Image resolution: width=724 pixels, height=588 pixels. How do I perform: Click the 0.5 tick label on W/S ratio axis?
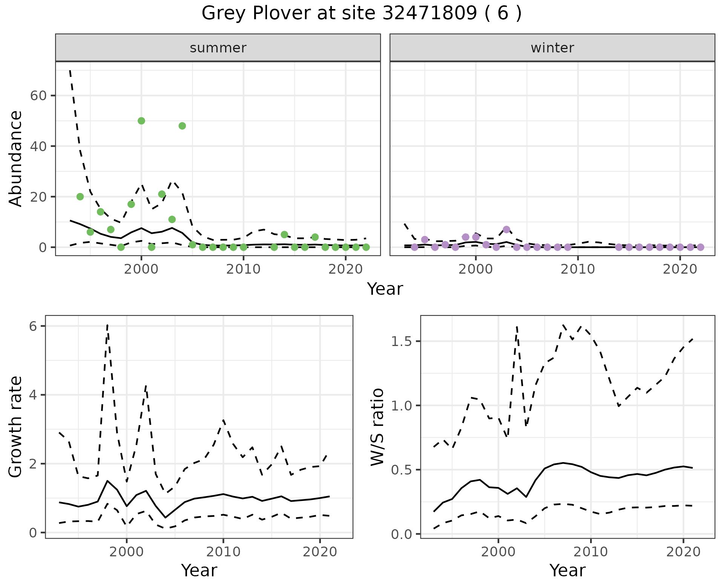tap(401, 470)
